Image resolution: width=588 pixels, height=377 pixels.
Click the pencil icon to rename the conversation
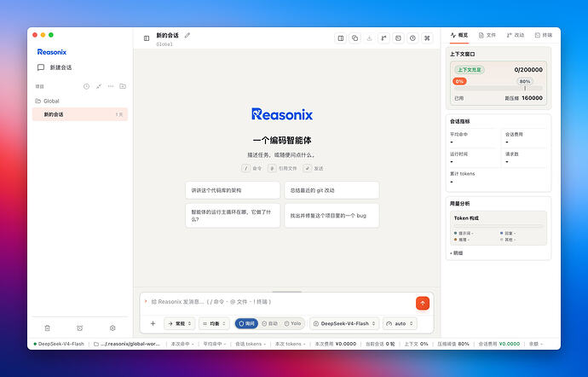click(x=187, y=35)
